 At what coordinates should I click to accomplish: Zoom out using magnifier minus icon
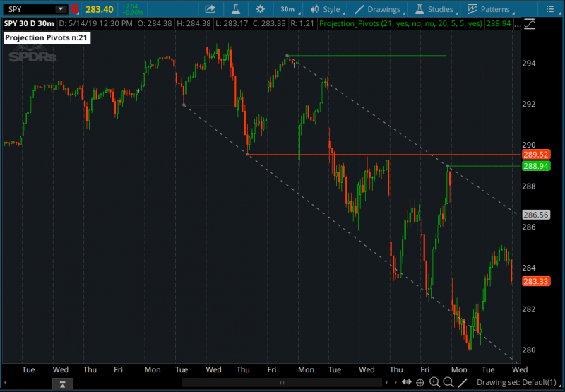tap(448, 382)
